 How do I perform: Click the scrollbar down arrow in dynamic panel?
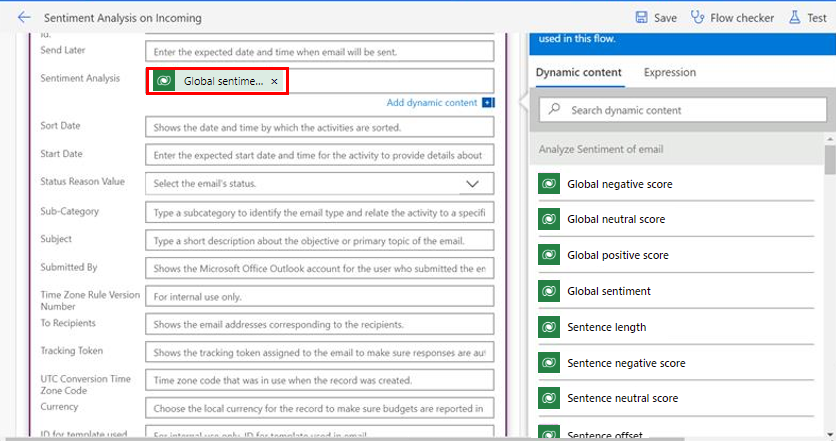tap(830, 435)
